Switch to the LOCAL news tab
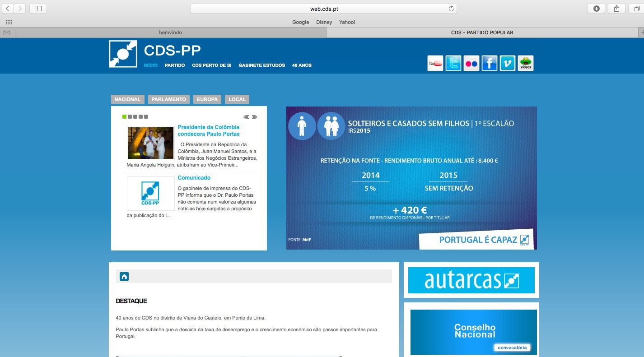 point(237,99)
